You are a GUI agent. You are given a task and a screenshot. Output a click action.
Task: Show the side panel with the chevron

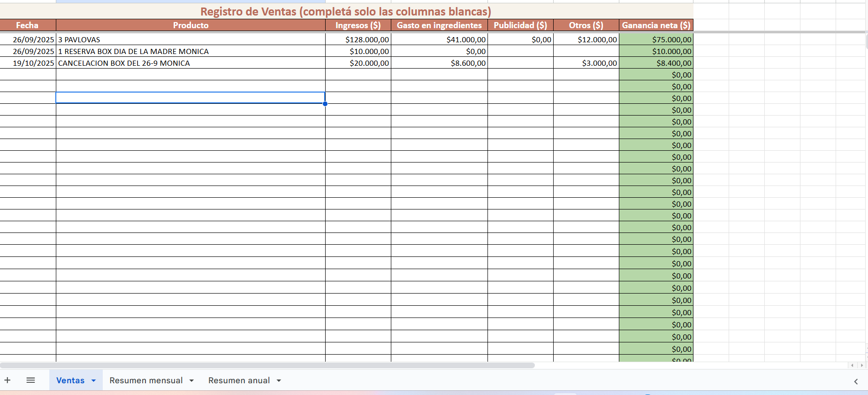[x=855, y=381]
